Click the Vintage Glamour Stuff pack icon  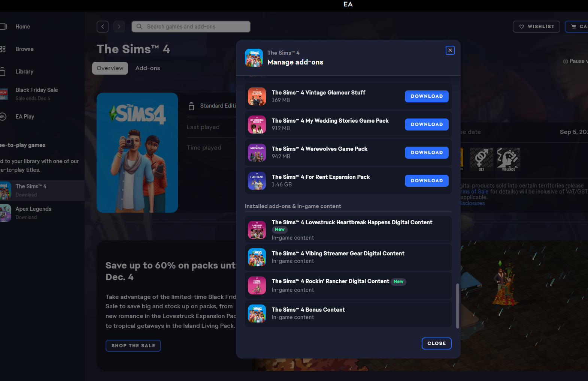(257, 96)
